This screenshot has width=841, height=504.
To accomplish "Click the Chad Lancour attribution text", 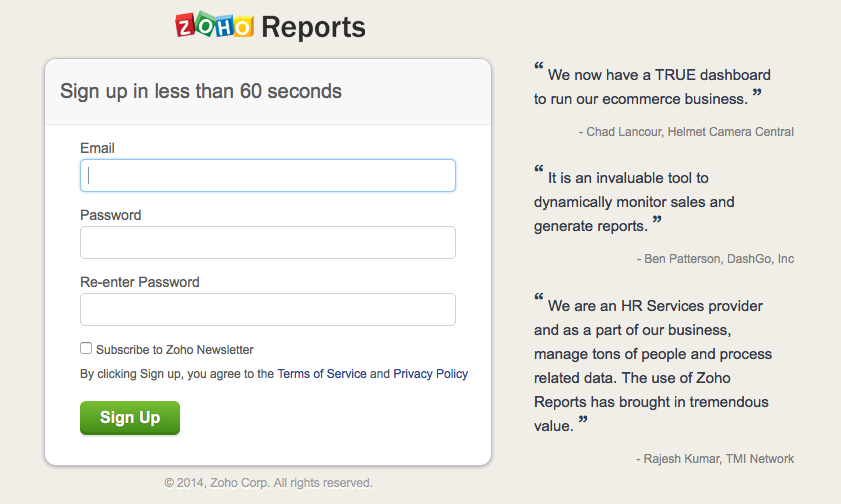I will [686, 132].
